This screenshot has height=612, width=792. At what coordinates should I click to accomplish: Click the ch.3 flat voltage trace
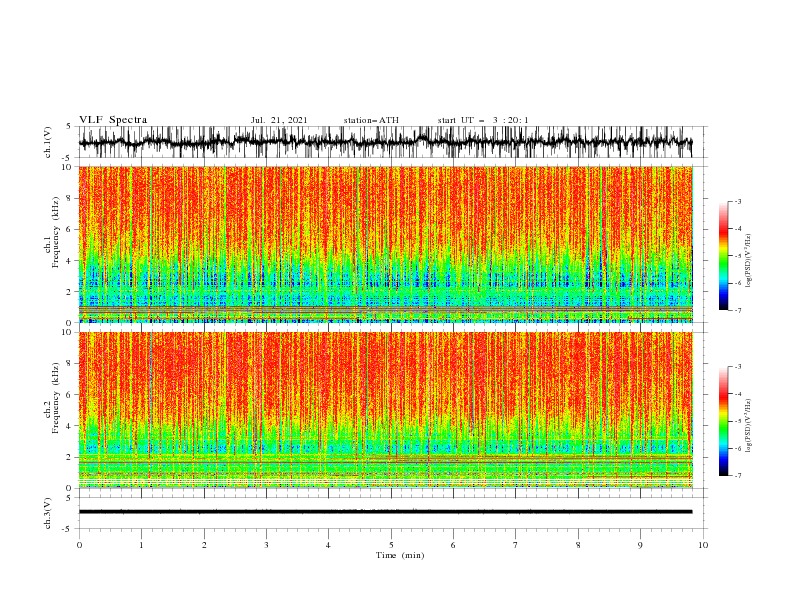[385, 512]
